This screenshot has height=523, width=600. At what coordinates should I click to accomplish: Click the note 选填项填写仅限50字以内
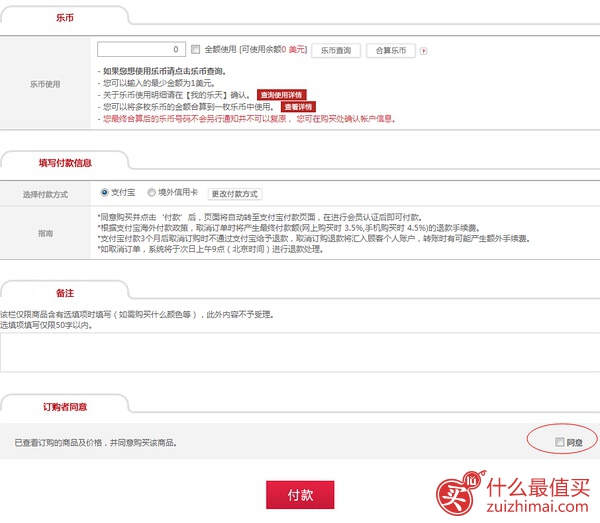46,325
